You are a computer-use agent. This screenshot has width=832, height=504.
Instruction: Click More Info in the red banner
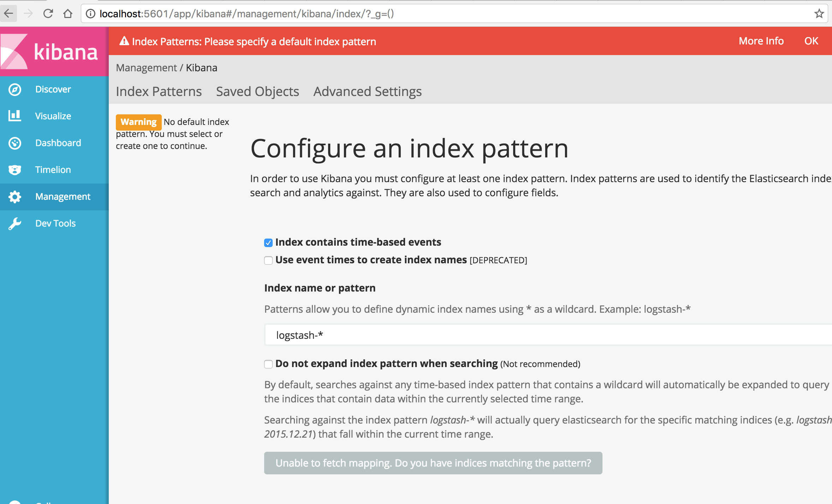(761, 41)
